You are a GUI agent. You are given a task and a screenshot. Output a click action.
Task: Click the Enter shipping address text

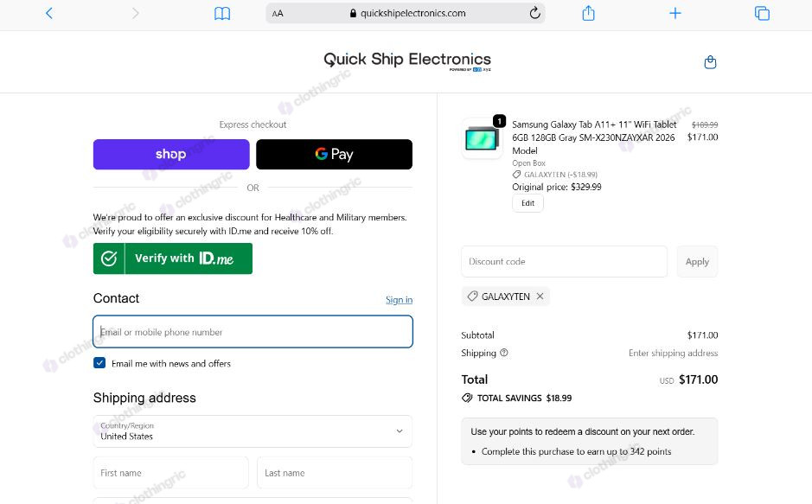click(674, 353)
